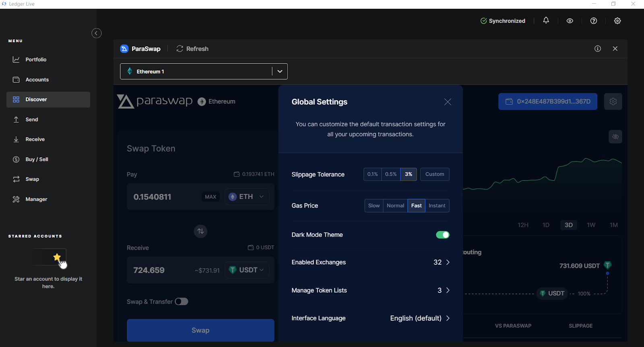
Task: Click the wallet address button
Action: [548, 101]
